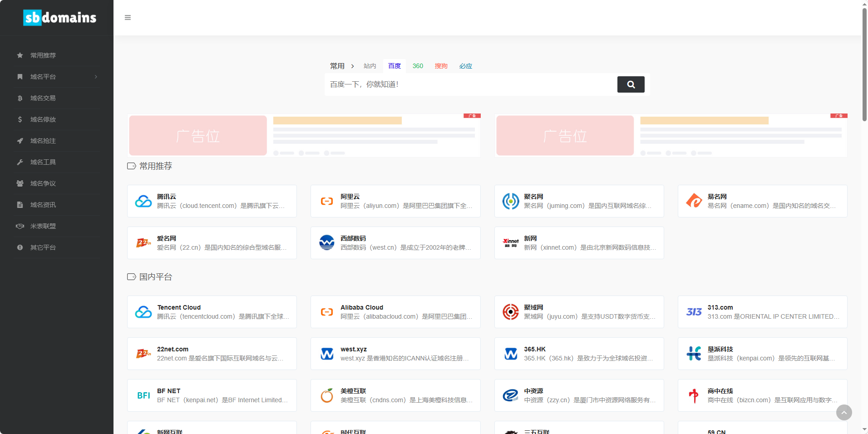
Task: Click the bitcoin icon next to 域名交易
Action: [20, 98]
